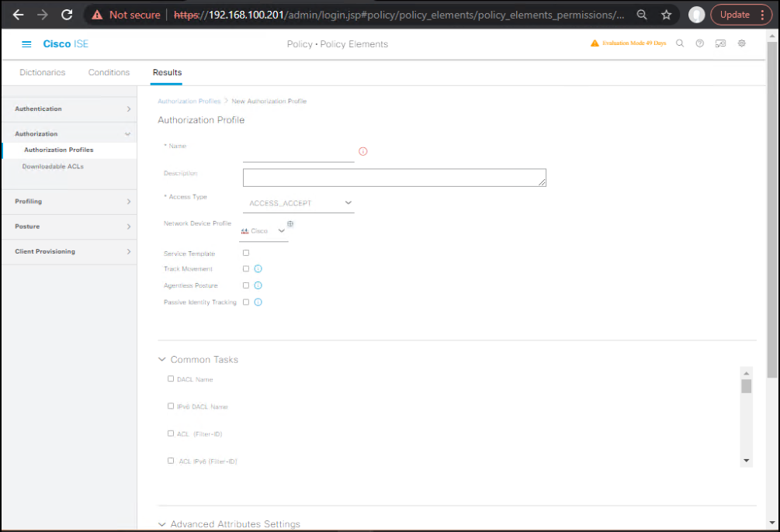Switch to the Conditions tab
This screenshot has width=780, height=532.
(x=109, y=72)
